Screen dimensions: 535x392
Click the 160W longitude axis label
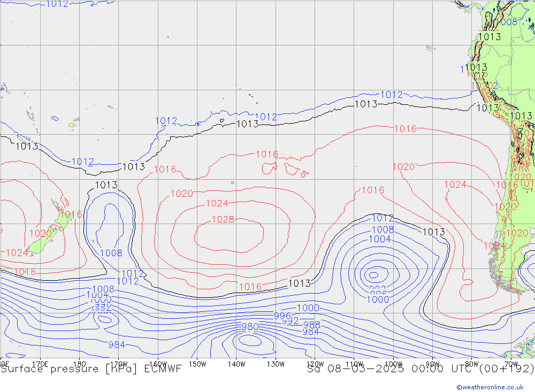point(158,364)
